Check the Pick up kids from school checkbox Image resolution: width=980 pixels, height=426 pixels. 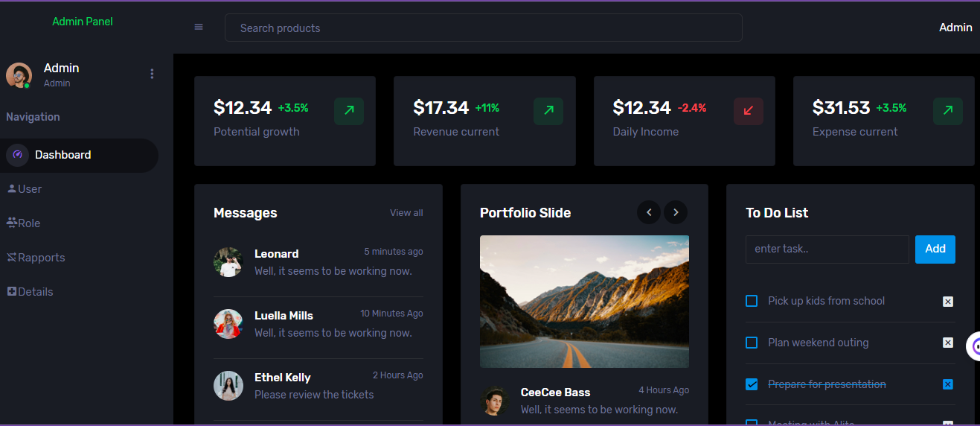[752, 301]
